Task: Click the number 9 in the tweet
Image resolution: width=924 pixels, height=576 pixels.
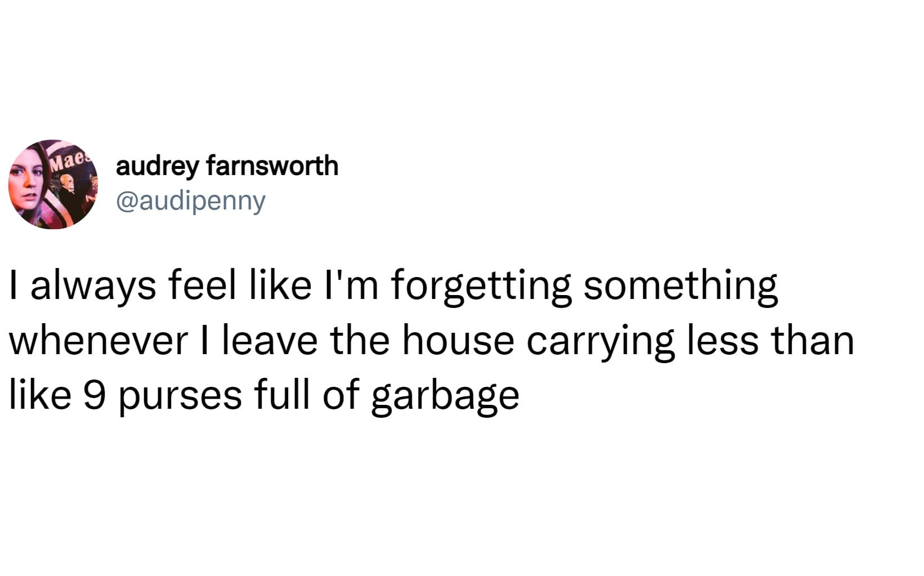Action: (x=95, y=394)
